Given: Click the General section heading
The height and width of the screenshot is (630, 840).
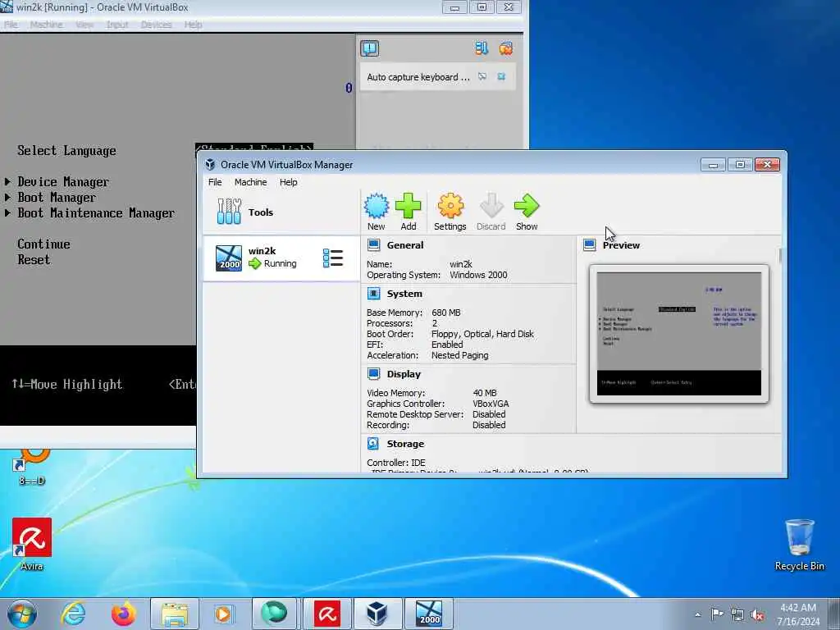Looking at the screenshot, I should [405, 245].
